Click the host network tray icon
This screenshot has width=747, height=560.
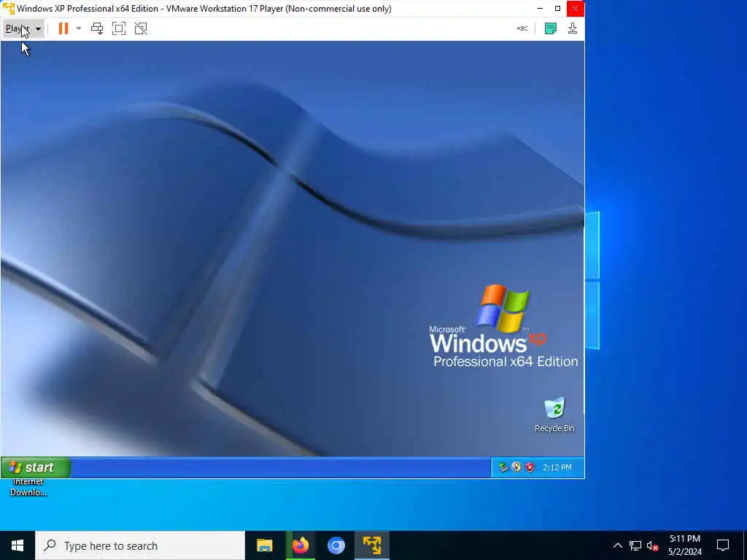(635, 545)
